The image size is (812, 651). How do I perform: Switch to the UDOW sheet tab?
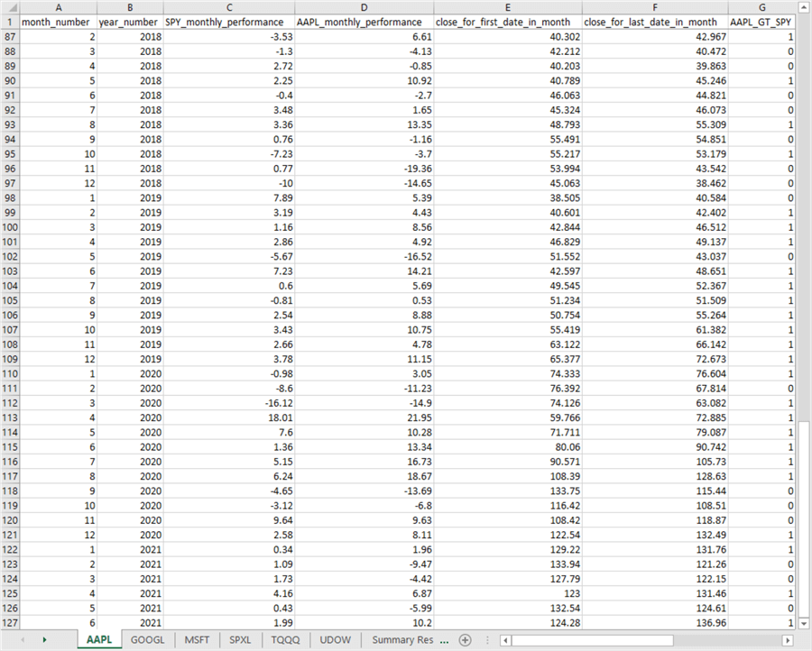tap(335, 639)
